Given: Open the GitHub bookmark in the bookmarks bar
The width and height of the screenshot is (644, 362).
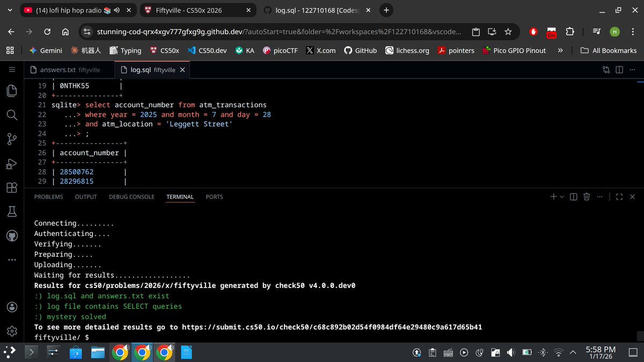Looking at the screenshot, I should point(360,51).
